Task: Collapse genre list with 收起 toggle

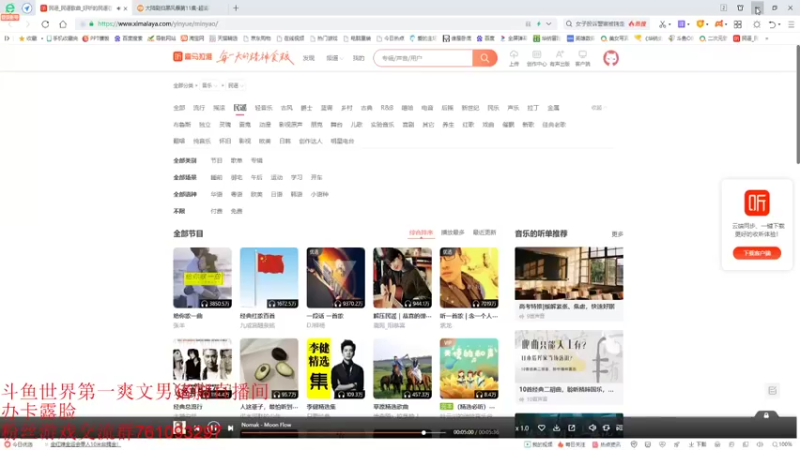Action: click(598, 108)
